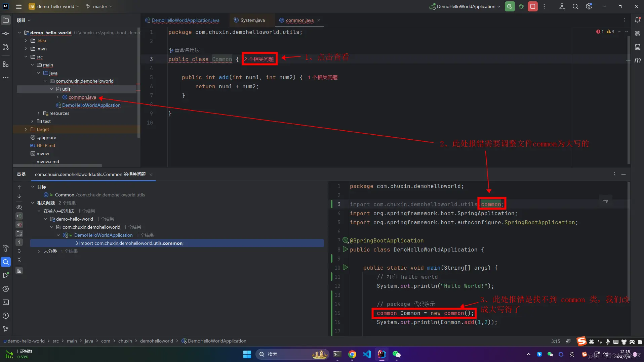The width and height of the screenshot is (644, 362).
Task: Open IDE settings gear
Action: [x=589, y=6]
